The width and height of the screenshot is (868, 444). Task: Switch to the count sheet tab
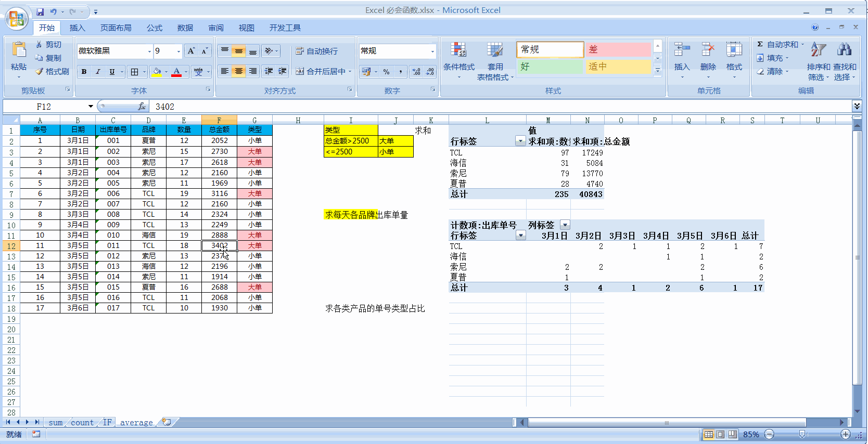(82, 423)
